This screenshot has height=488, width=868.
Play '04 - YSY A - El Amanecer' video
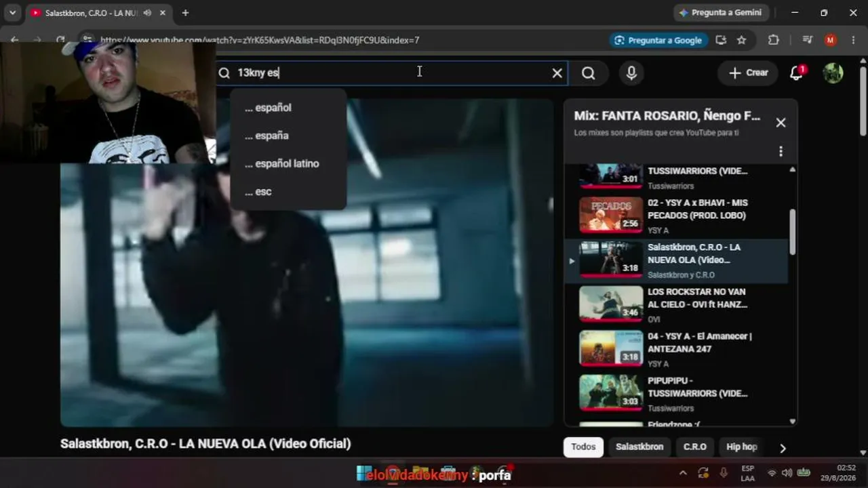(677, 349)
